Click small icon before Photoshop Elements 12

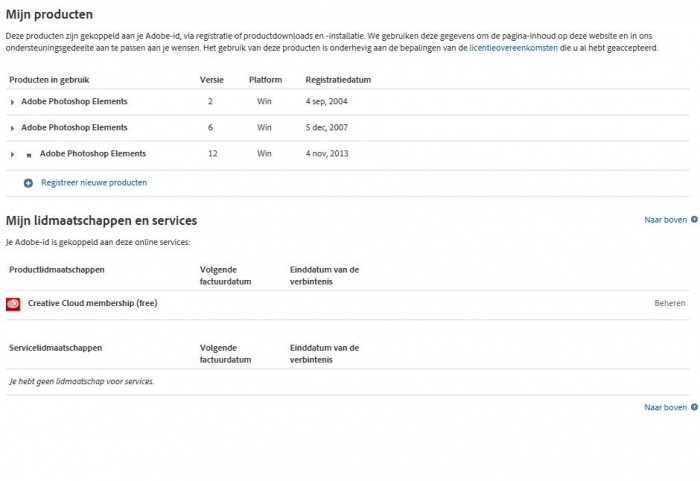(x=29, y=155)
